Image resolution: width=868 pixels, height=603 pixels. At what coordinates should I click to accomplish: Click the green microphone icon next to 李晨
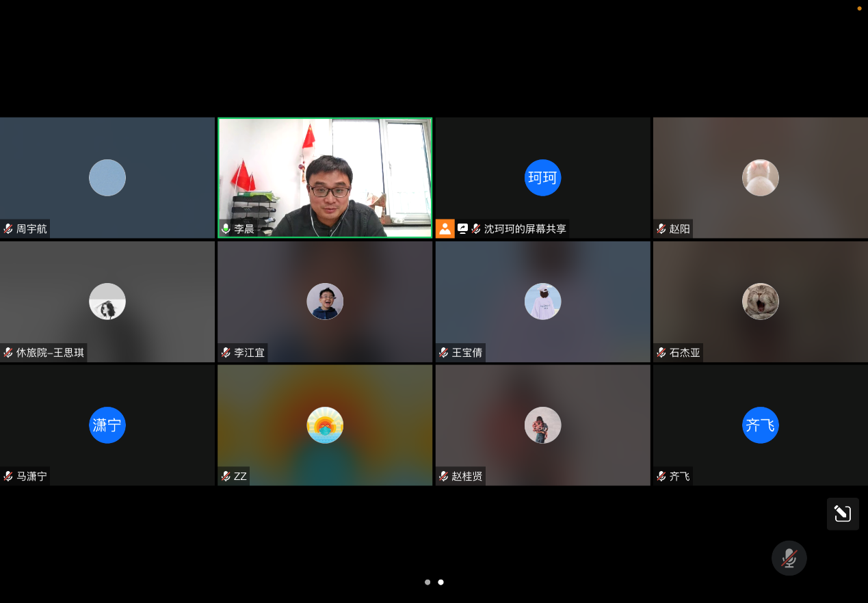[226, 229]
